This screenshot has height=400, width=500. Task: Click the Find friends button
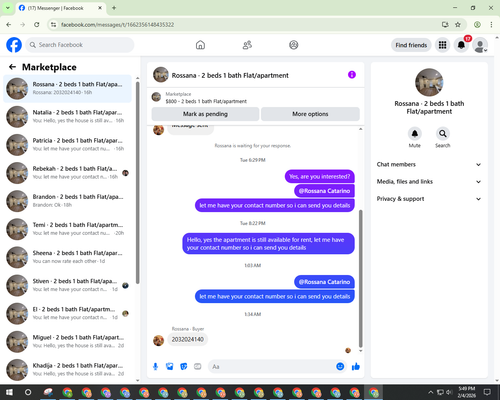tap(411, 45)
